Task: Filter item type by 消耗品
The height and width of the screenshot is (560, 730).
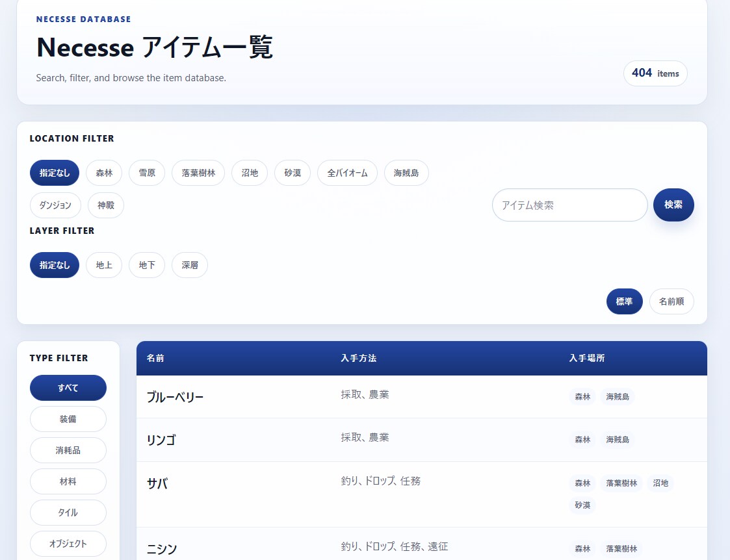Action: (x=68, y=450)
